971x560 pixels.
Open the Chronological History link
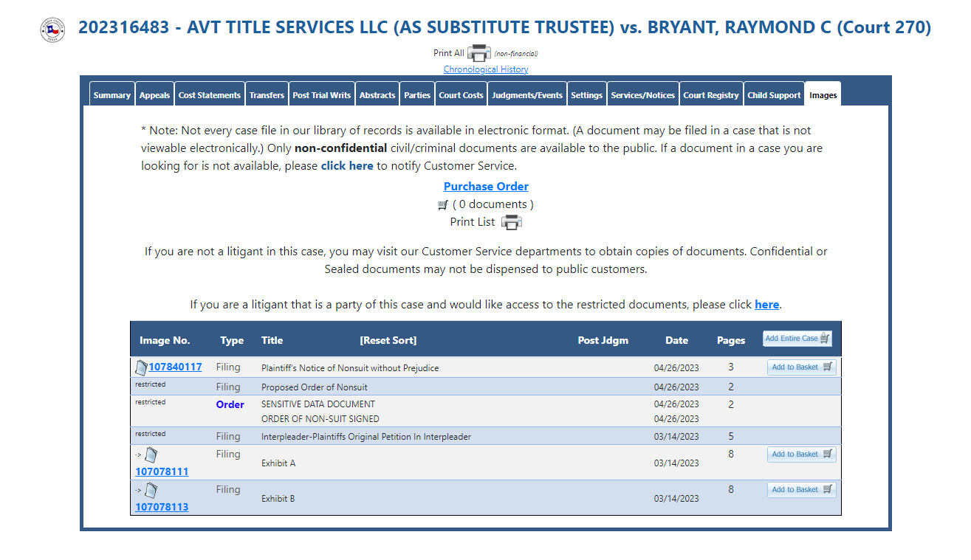(486, 69)
